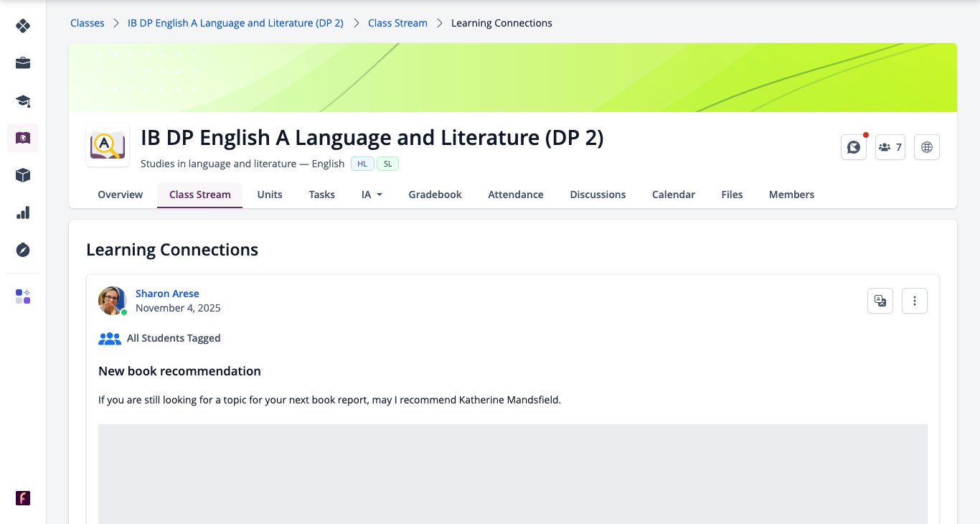Open the three-dot menu on Sharon's post
The image size is (980, 524).
coord(915,301)
